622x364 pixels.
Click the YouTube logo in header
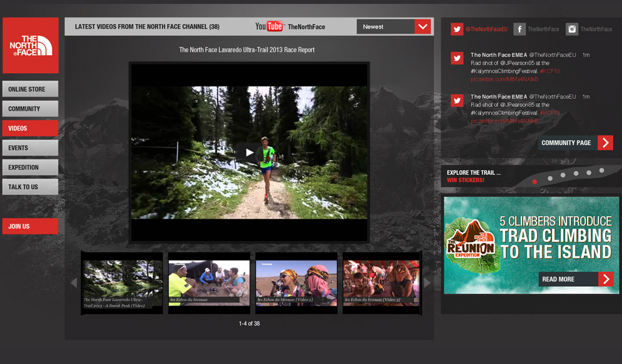tap(269, 27)
